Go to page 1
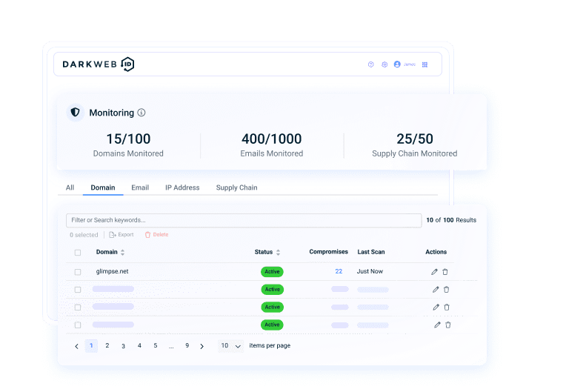 pos(91,345)
